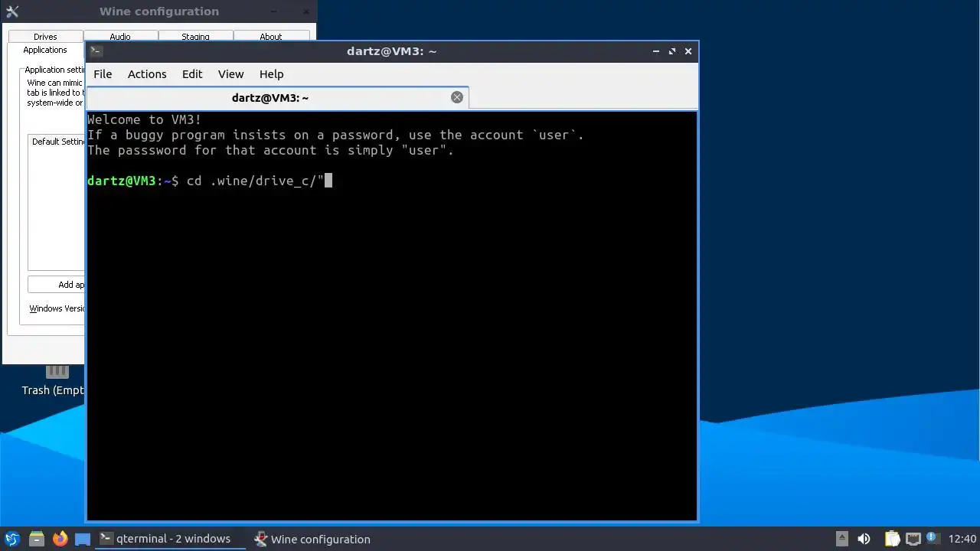Open the Lubuntu start menu
Viewport: 980px width, 551px height.
tap(12, 539)
